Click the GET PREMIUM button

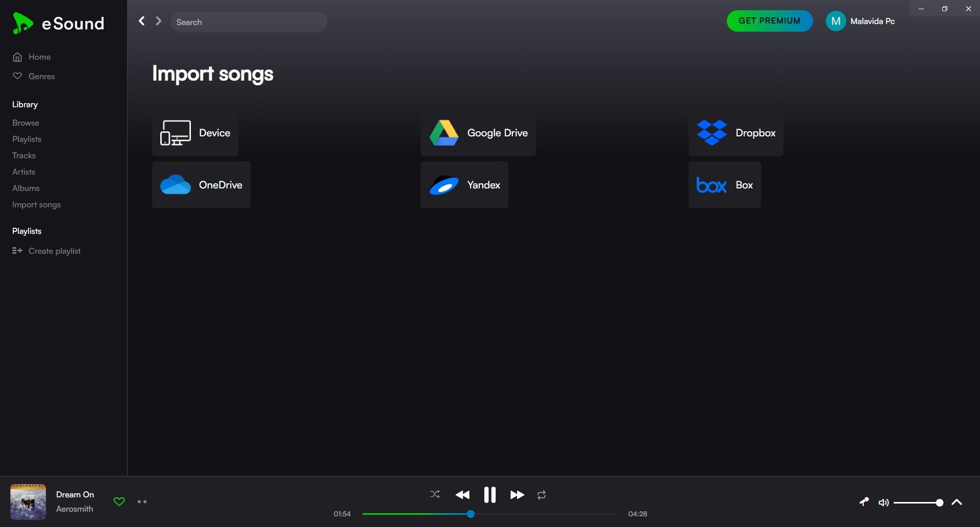tap(769, 21)
